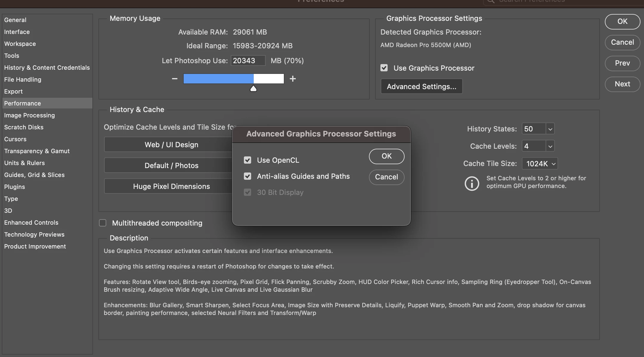Click the plus icon to increase memory
Screen dimensions: 644x357
(x=293, y=79)
